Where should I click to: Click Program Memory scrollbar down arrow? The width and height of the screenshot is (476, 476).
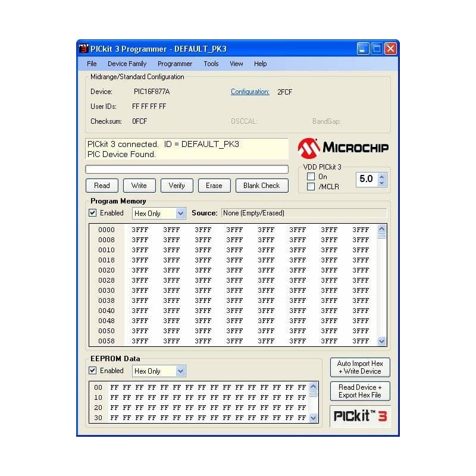[x=381, y=341]
